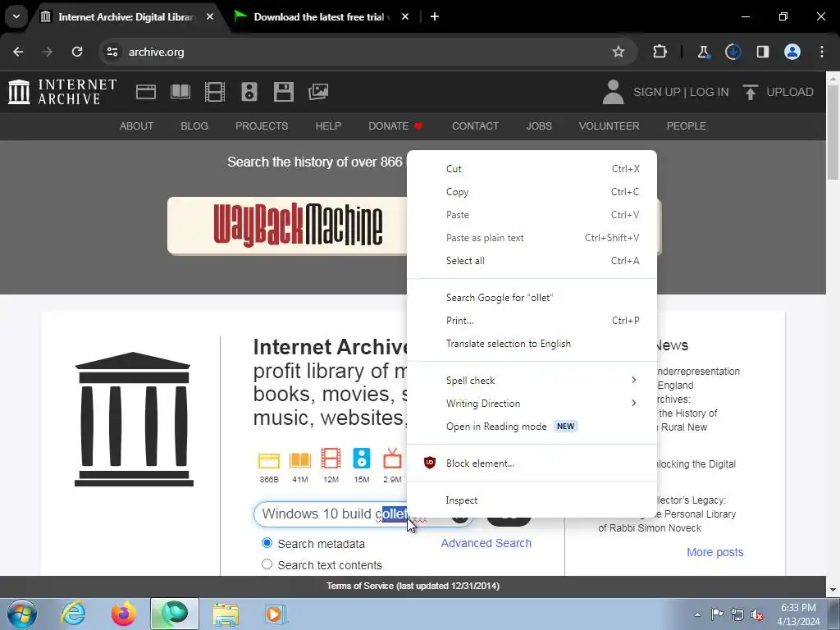The height and width of the screenshot is (630, 840).
Task: Open the books icon labeled 41M
Action: [300, 461]
